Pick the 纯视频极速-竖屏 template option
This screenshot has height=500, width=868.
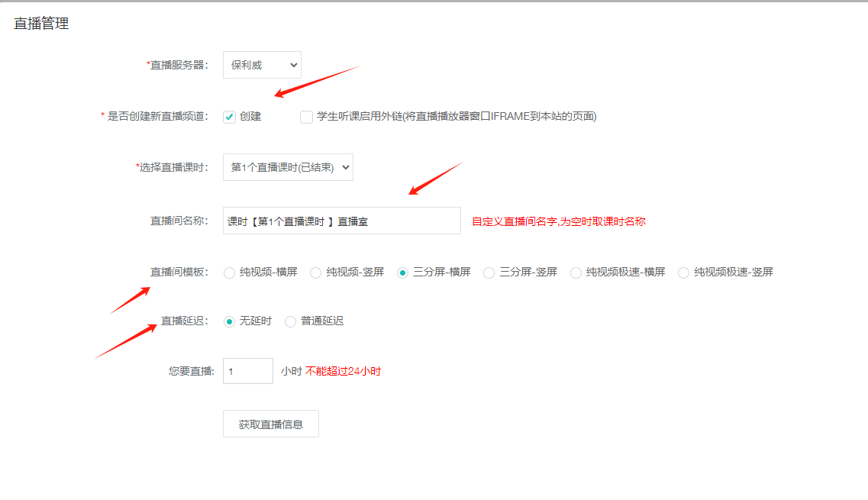pos(683,273)
